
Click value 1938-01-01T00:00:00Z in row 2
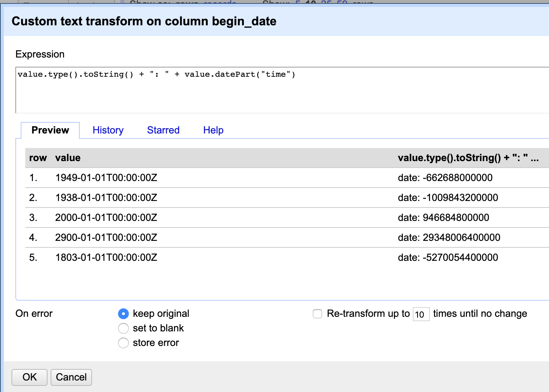(x=106, y=198)
